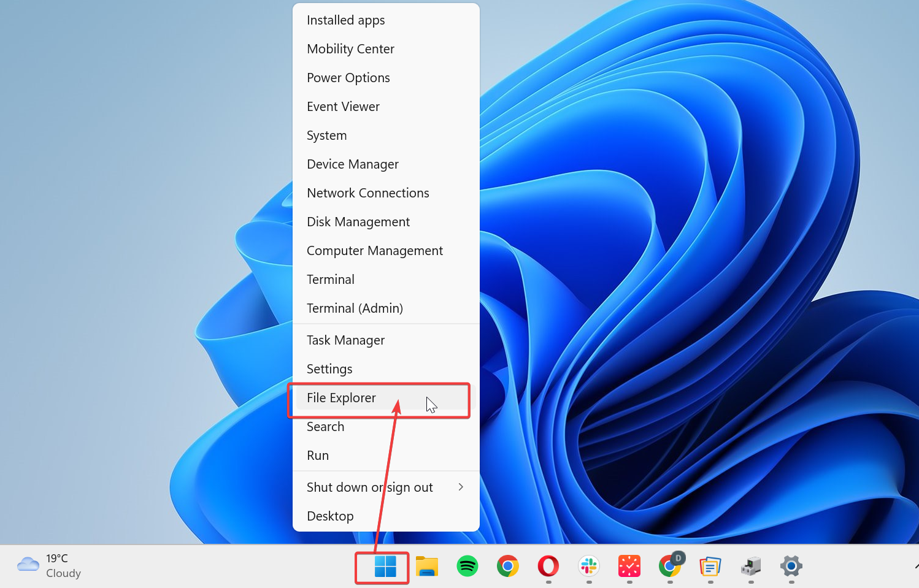The image size is (919, 588).
Task: Launch Terminal from the menu
Action: tap(386, 280)
